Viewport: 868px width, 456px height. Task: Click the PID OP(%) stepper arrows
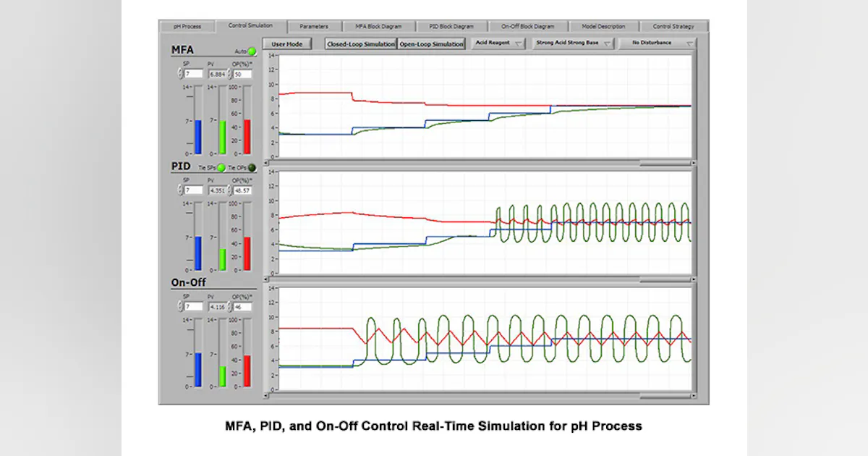coord(231,190)
